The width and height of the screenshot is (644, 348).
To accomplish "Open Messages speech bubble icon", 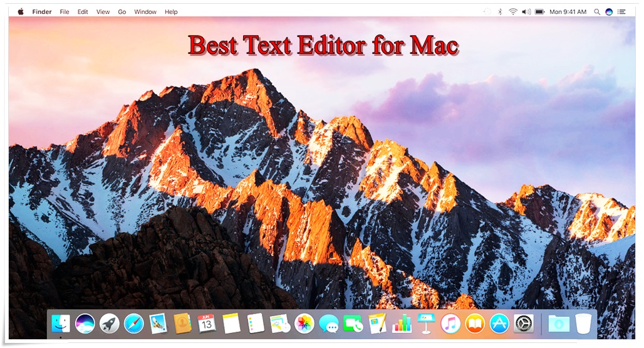I will 329,324.
